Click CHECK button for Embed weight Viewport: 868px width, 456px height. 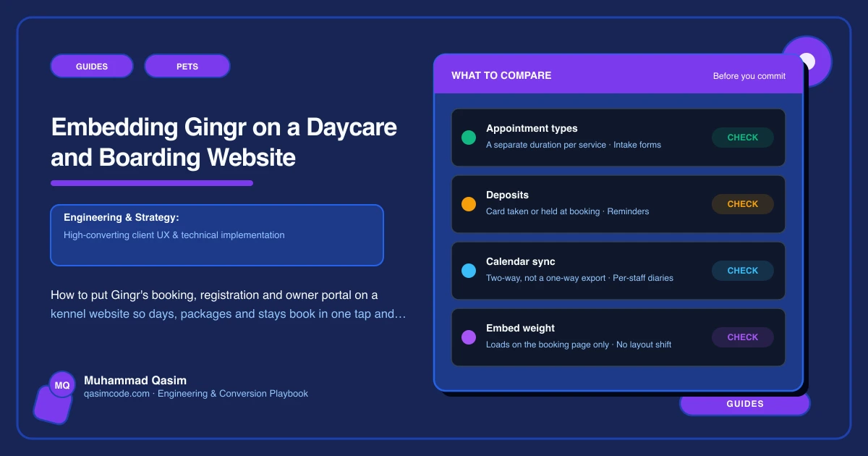pos(743,337)
